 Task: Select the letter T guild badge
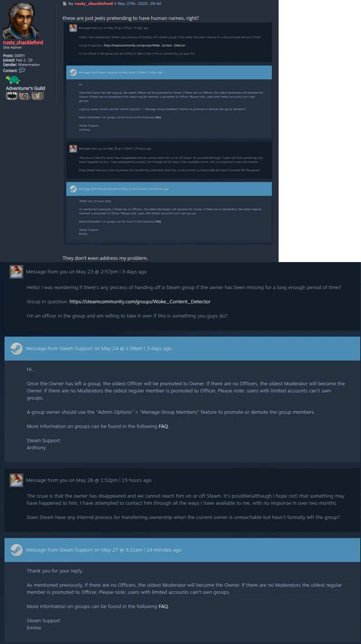[x=38, y=96]
